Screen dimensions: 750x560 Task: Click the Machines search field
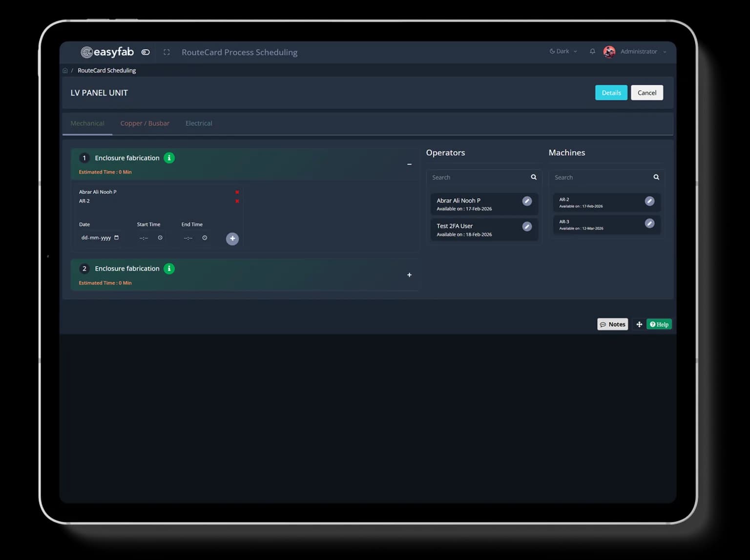tap(606, 177)
